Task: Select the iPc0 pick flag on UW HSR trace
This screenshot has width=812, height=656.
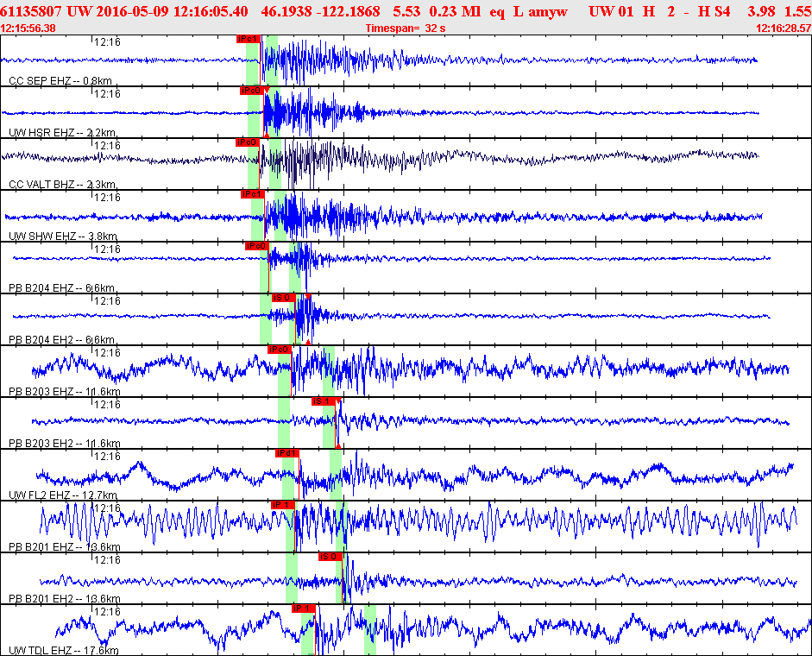Action: pyautogui.click(x=251, y=91)
